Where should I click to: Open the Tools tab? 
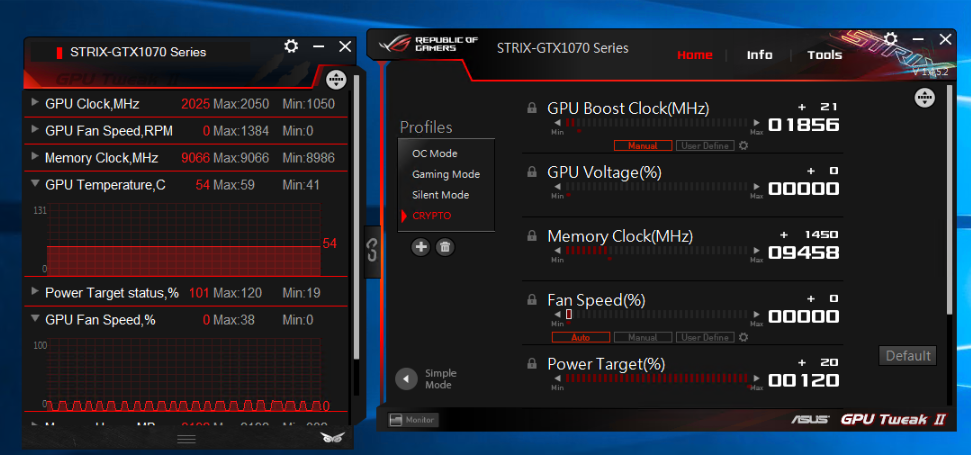click(825, 55)
